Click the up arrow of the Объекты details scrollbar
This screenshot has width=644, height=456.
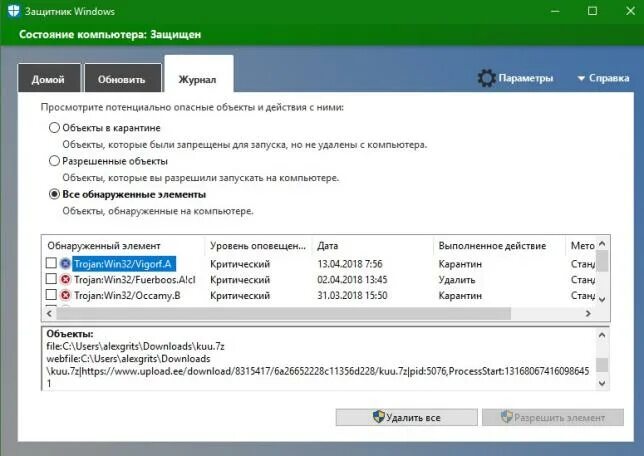[602, 335]
